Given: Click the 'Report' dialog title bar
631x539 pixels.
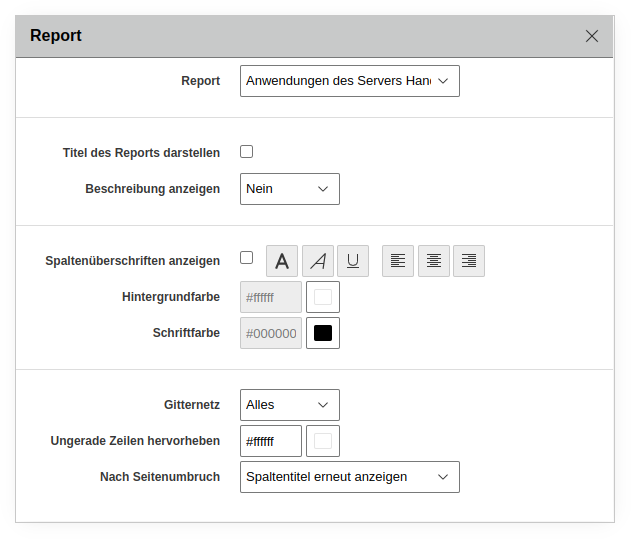Looking at the screenshot, I should (300, 36).
